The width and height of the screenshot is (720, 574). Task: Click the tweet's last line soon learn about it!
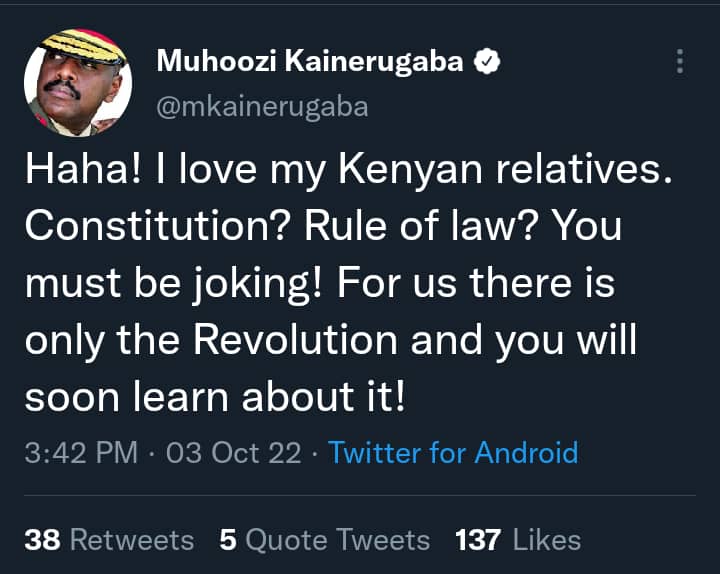point(215,398)
